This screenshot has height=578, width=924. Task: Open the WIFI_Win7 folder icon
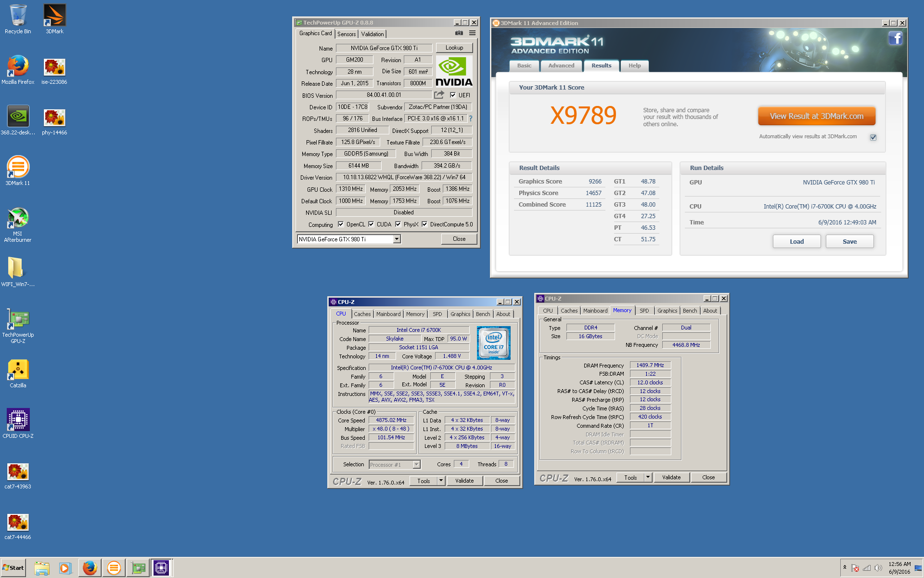click(18, 272)
